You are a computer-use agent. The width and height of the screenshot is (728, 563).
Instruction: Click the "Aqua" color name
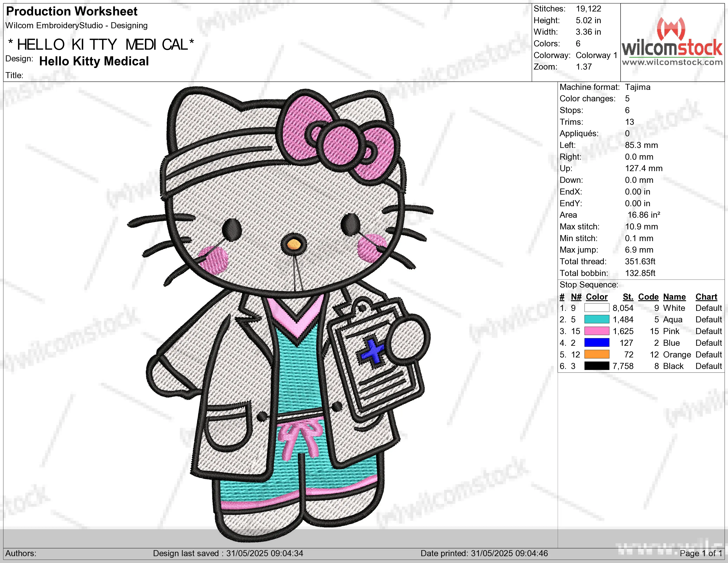673,320
